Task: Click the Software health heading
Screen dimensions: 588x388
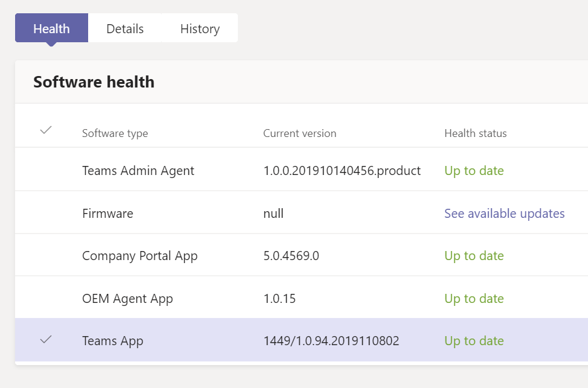Action: pos(94,81)
